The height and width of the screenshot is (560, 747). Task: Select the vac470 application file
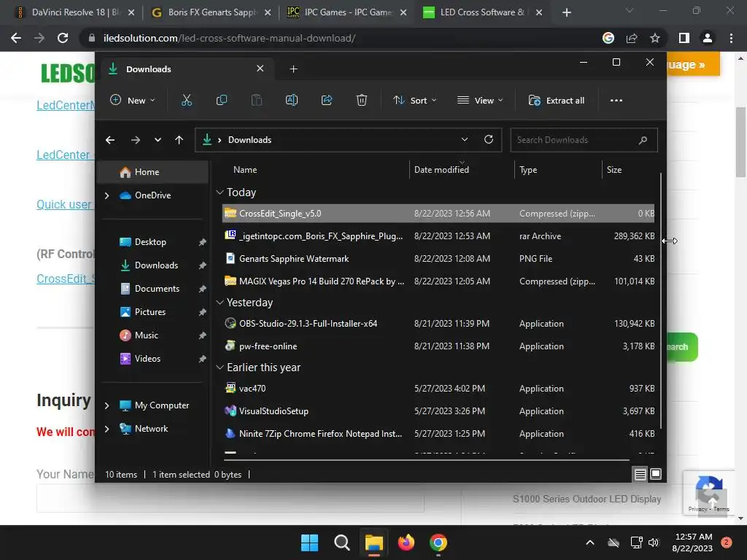[x=438, y=389]
